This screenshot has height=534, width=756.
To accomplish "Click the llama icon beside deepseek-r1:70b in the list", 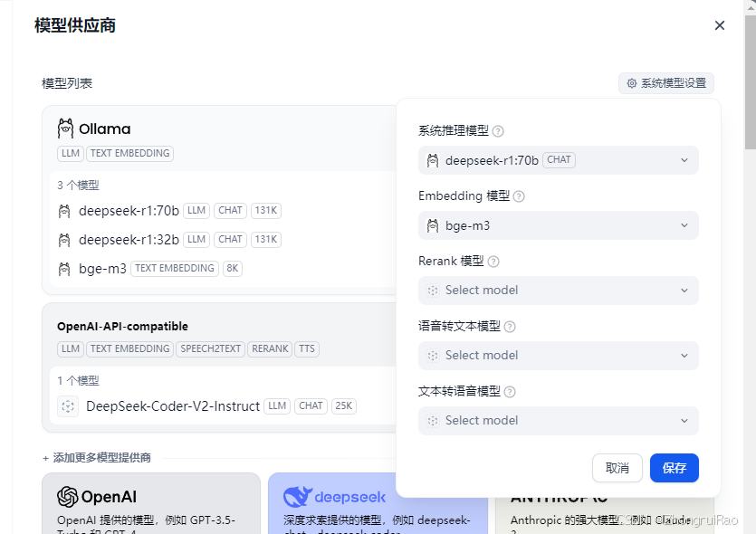I will [x=64, y=211].
